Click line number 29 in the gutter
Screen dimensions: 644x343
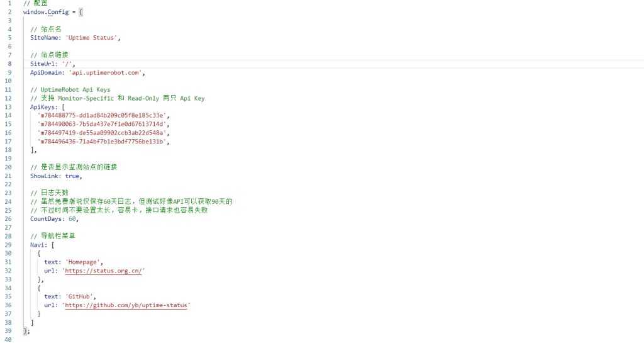(x=8, y=245)
